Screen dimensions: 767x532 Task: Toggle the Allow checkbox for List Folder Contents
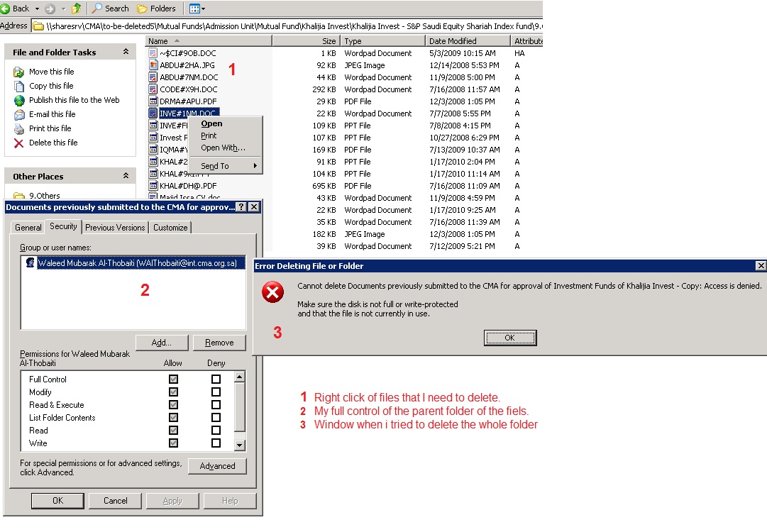[x=173, y=417]
